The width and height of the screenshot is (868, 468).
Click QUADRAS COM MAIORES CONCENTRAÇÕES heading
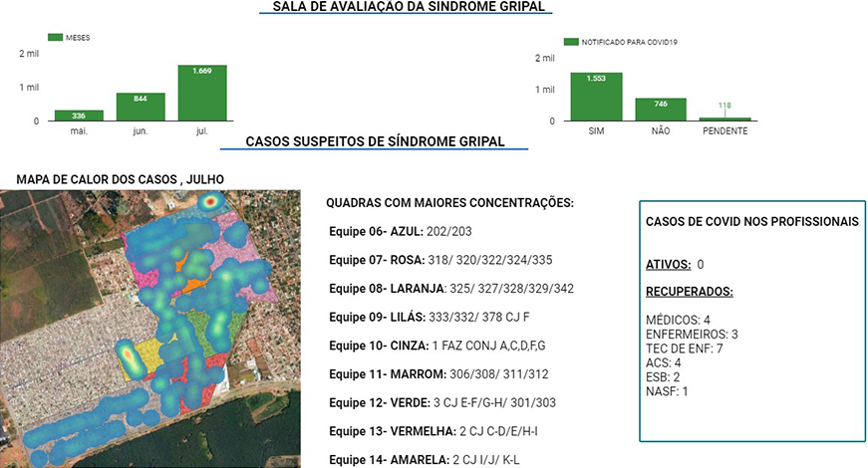pyautogui.click(x=449, y=202)
